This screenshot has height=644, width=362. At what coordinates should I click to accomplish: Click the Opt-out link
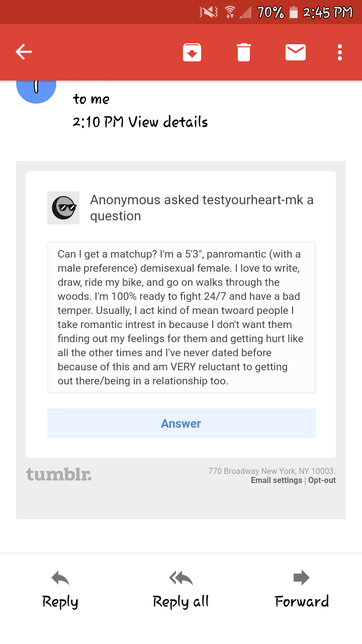click(322, 480)
